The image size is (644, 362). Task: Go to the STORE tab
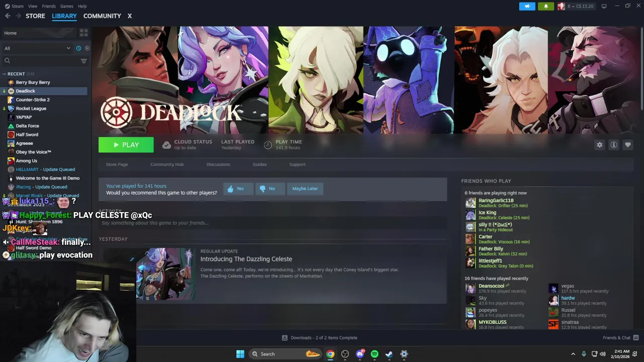tap(35, 16)
